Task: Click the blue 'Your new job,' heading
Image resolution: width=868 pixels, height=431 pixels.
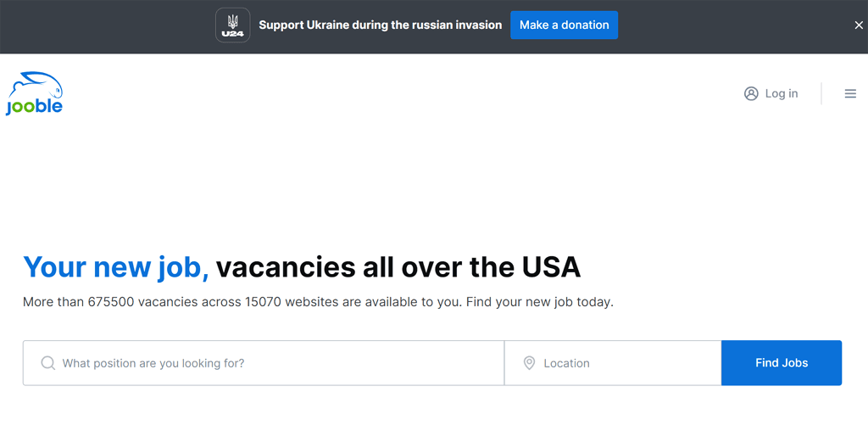Action: pos(116,267)
